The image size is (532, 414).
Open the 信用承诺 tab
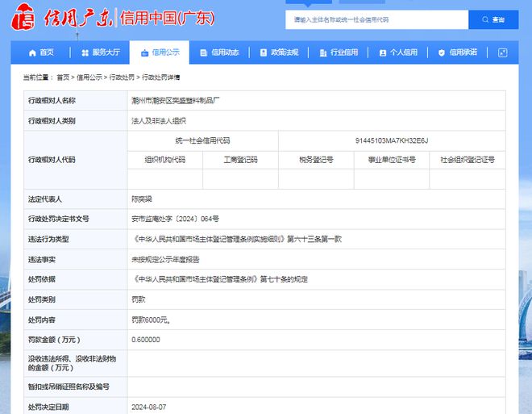click(457, 52)
